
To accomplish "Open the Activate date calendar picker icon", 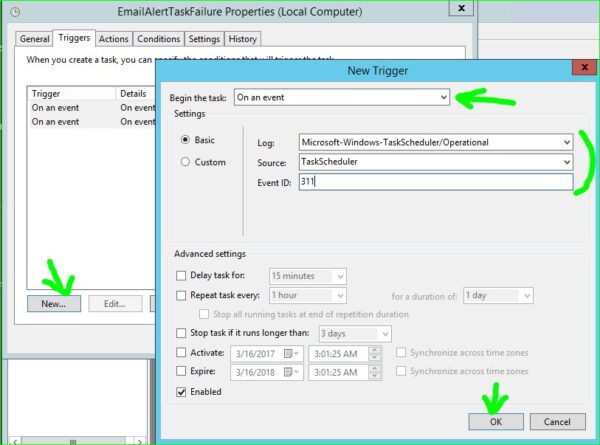I will (291, 354).
